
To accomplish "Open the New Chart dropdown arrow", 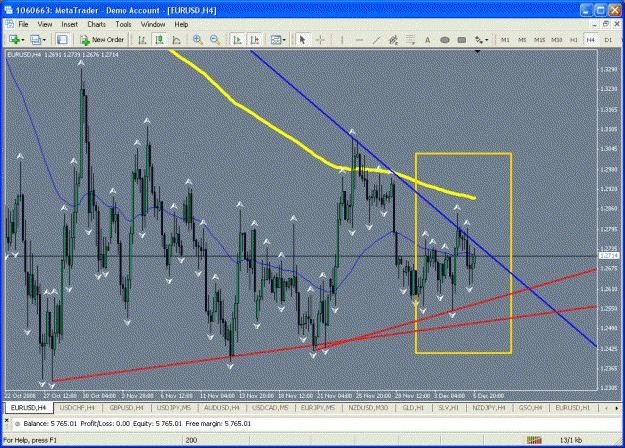I will point(23,40).
